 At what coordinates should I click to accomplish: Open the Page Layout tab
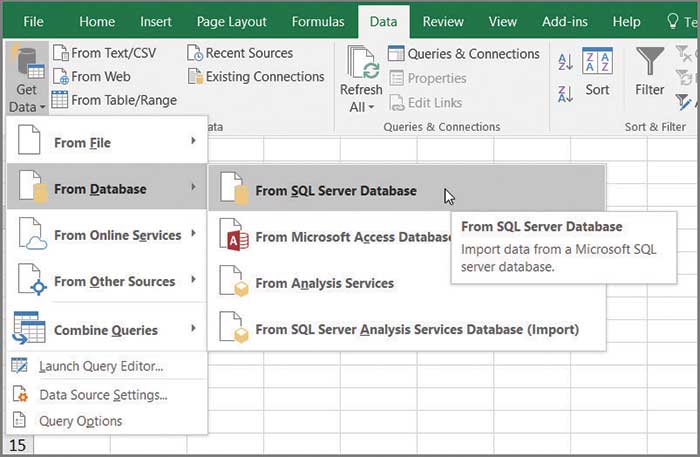232,21
